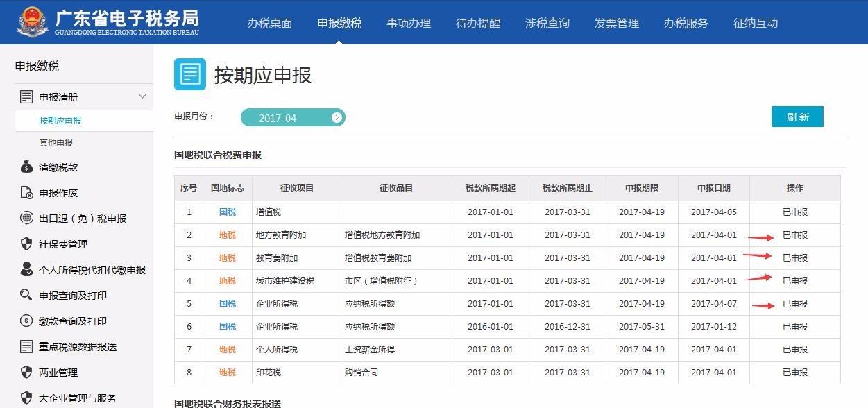Click the blue 按期应申报 page header icon

coord(189,74)
